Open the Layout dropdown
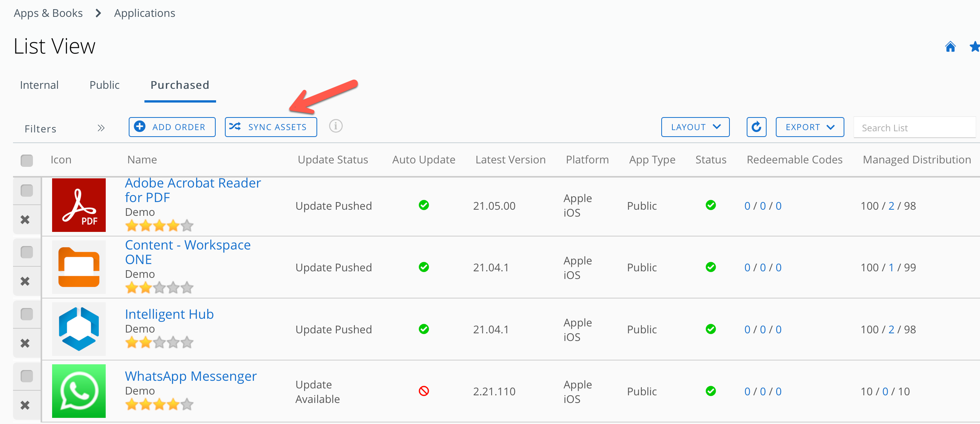This screenshot has height=424, width=980. click(x=695, y=127)
